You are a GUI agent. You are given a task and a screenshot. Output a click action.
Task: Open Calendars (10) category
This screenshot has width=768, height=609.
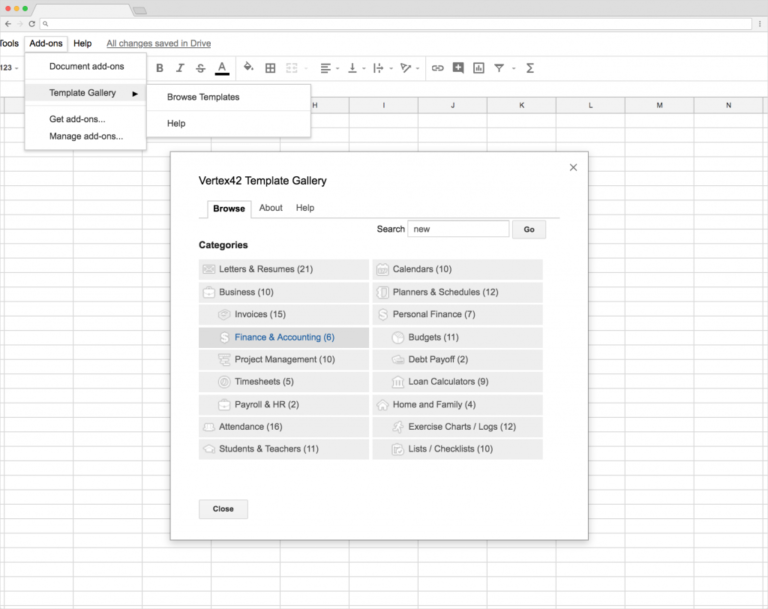457,269
